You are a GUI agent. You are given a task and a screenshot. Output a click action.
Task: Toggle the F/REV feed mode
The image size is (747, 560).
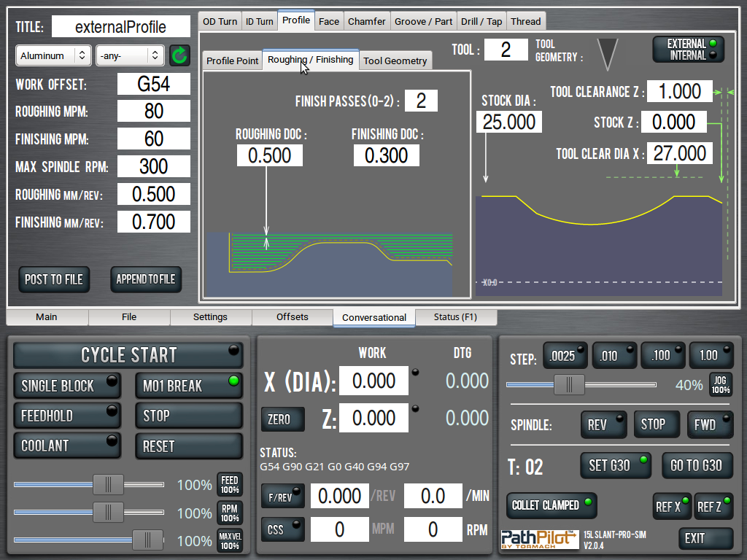tap(283, 497)
